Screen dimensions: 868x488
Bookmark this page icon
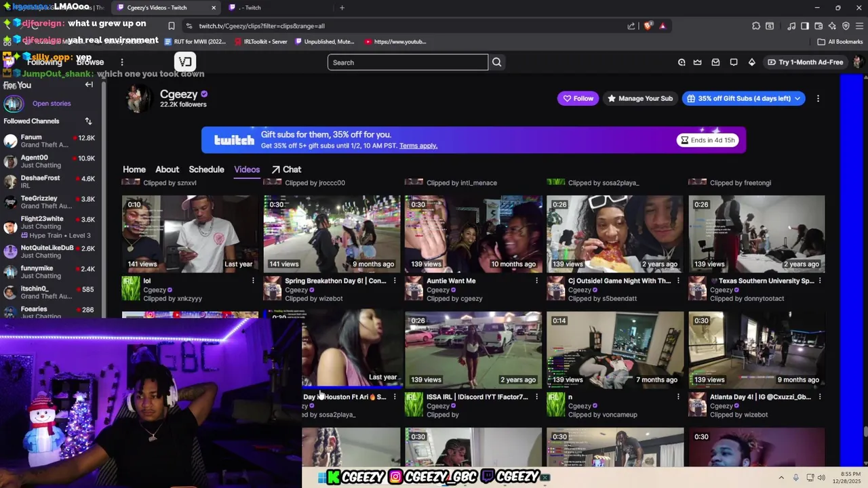[172, 26]
